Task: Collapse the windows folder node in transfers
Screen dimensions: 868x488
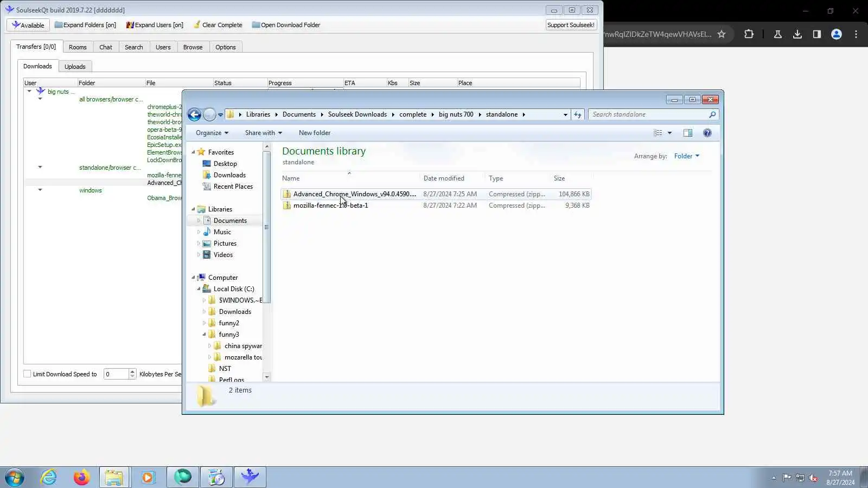Action: click(x=40, y=190)
